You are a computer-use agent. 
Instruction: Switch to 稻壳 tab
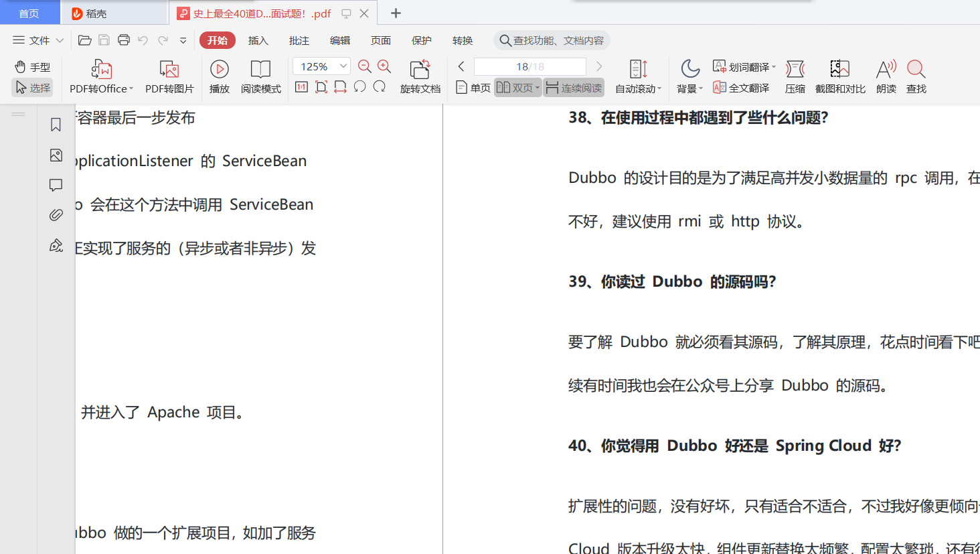[x=114, y=13]
